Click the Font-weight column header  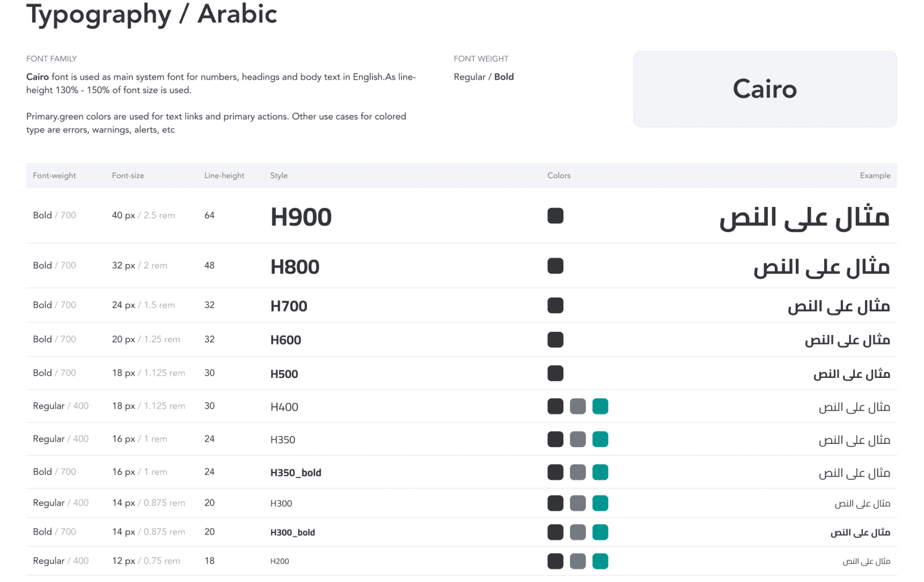pos(54,175)
